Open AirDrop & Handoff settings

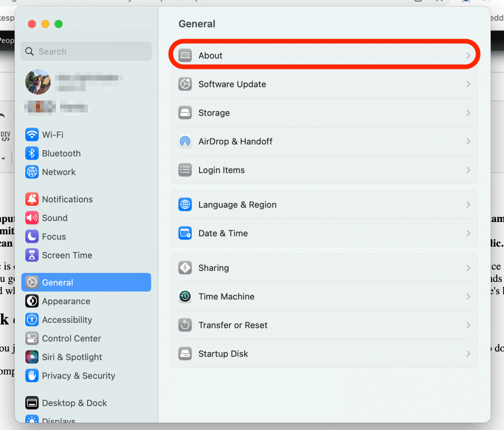pos(235,141)
